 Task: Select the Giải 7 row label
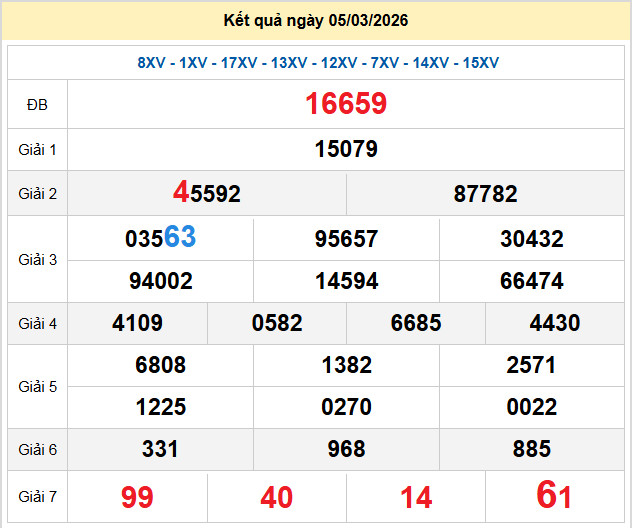tap(37, 496)
